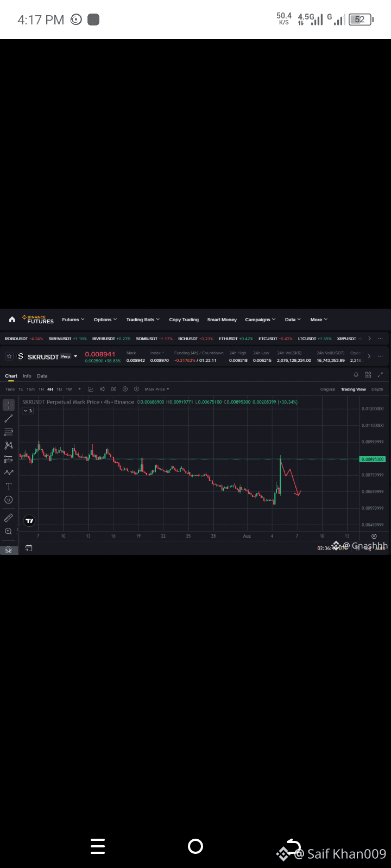The width and height of the screenshot is (391, 868).
Task: Select the zoom-in tool
Action: 9,531
